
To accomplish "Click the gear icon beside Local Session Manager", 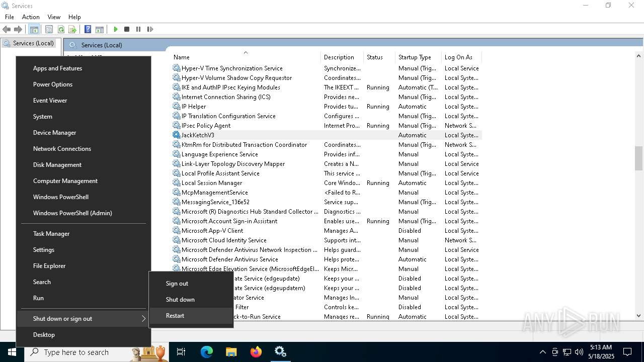I will [176, 183].
